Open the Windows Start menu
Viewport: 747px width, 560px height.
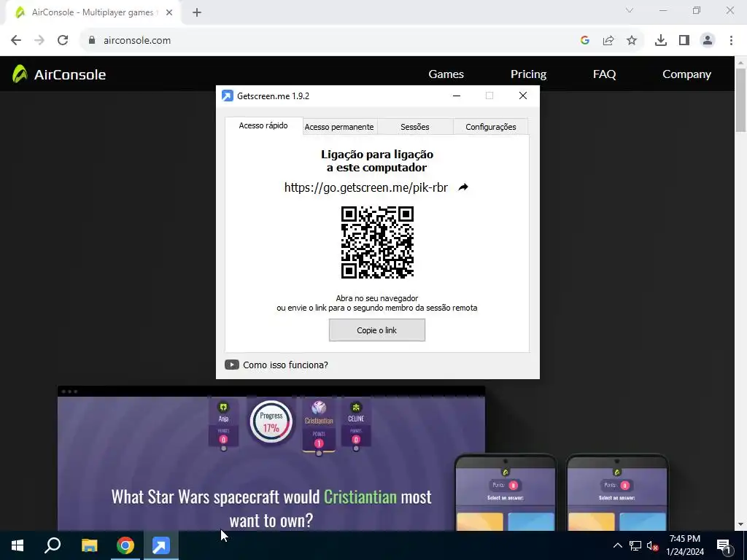(x=18, y=545)
